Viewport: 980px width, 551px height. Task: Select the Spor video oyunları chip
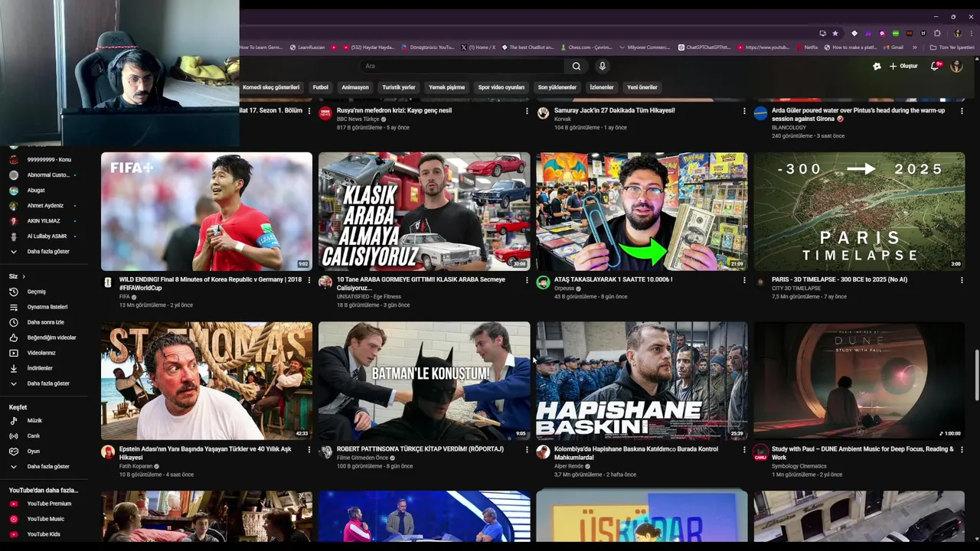(x=501, y=87)
